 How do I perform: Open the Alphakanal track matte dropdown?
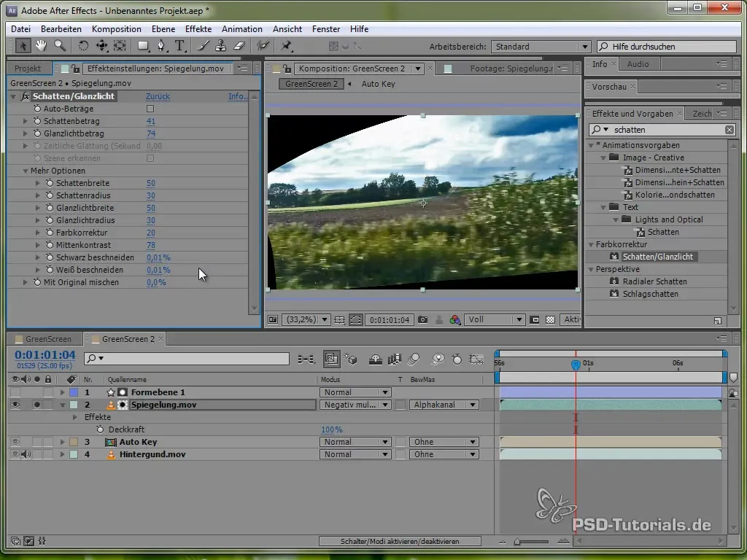(444, 405)
